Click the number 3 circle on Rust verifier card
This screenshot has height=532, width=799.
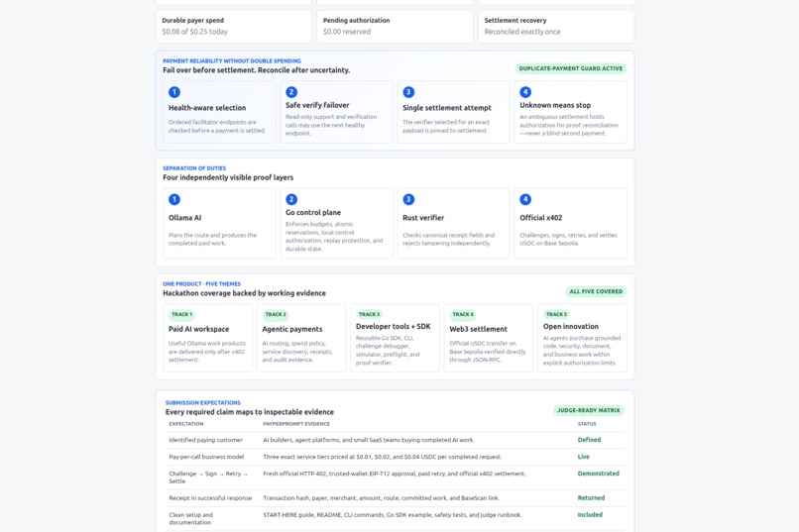(408, 199)
